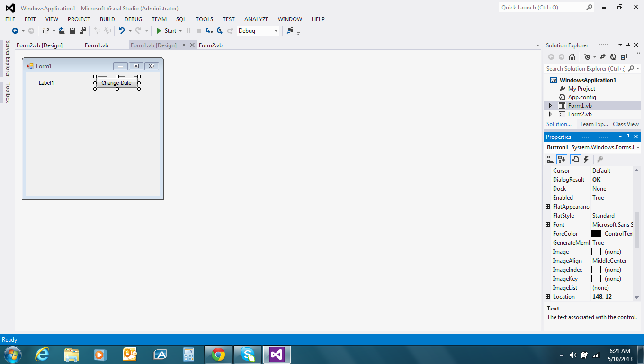
Task: Open the Start button dropdown arrow
Action: coord(180,31)
